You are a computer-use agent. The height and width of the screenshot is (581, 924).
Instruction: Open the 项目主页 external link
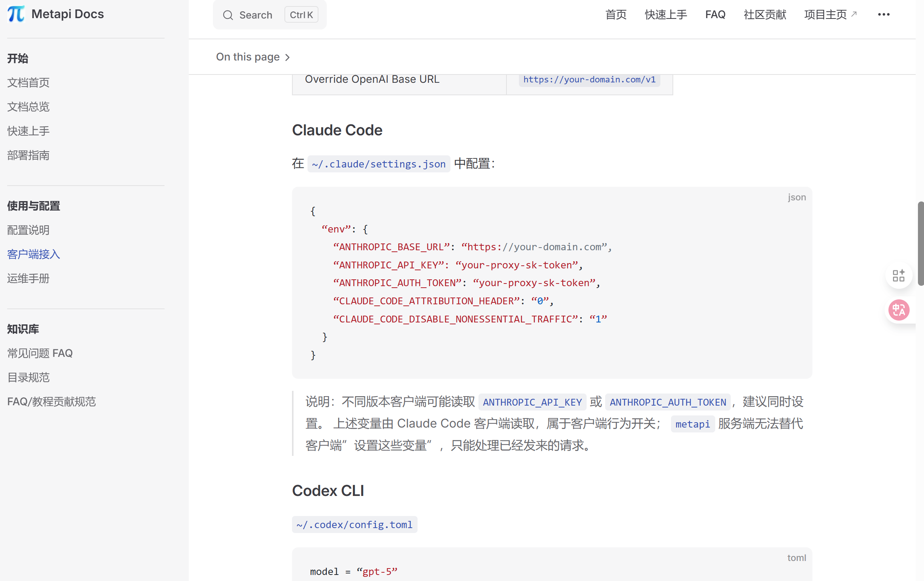click(x=830, y=15)
